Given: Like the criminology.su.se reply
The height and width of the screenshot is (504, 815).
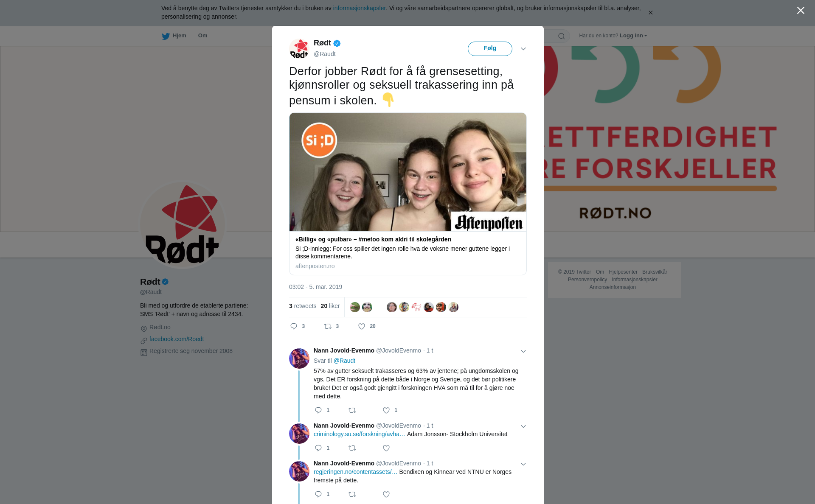Looking at the screenshot, I should coord(386,448).
